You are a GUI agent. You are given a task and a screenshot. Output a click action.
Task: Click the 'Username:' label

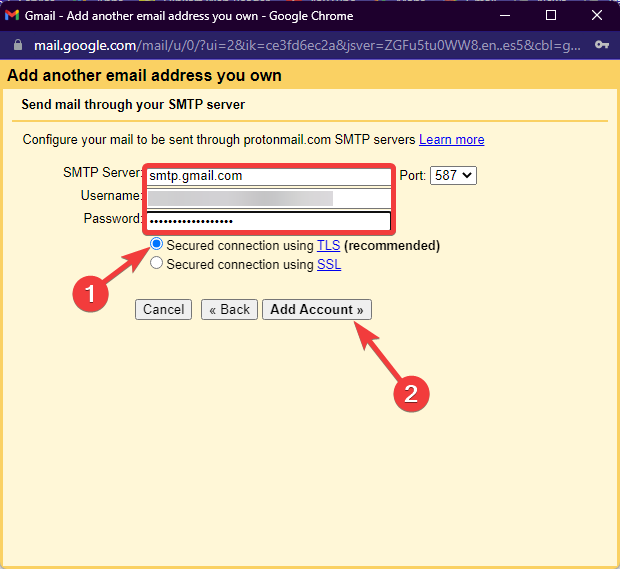click(112, 195)
